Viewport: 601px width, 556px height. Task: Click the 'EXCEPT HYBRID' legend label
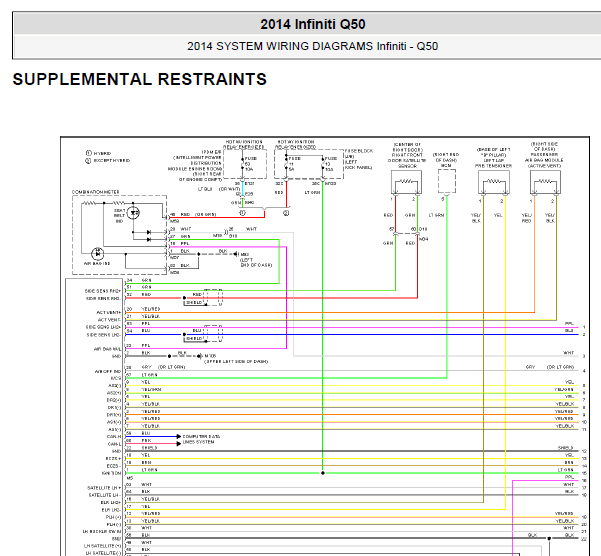pos(112,161)
